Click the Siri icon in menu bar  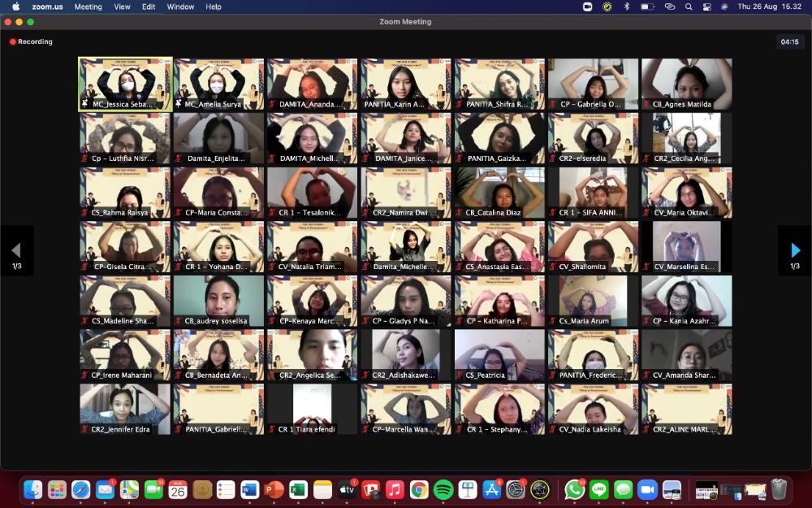[724, 7]
